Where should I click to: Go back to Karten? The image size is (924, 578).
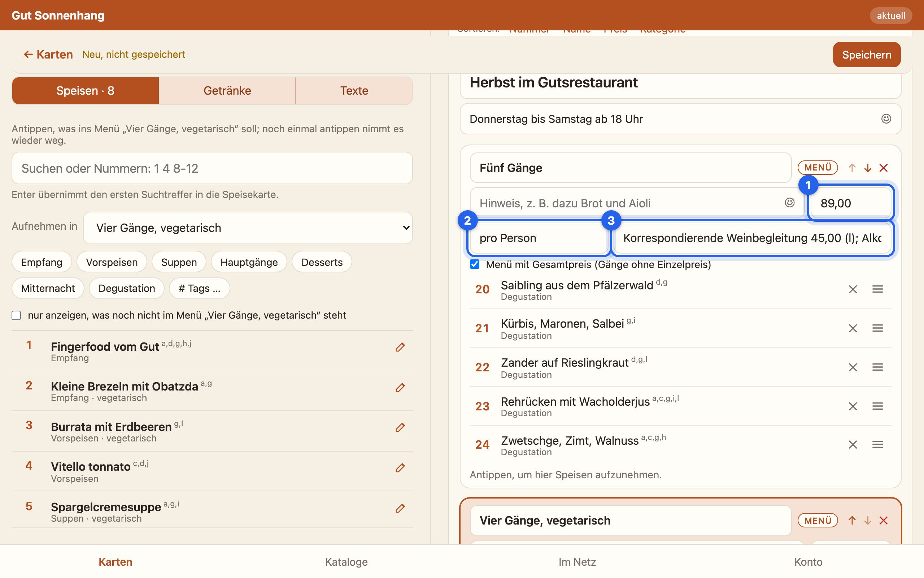click(x=48, y=54)
